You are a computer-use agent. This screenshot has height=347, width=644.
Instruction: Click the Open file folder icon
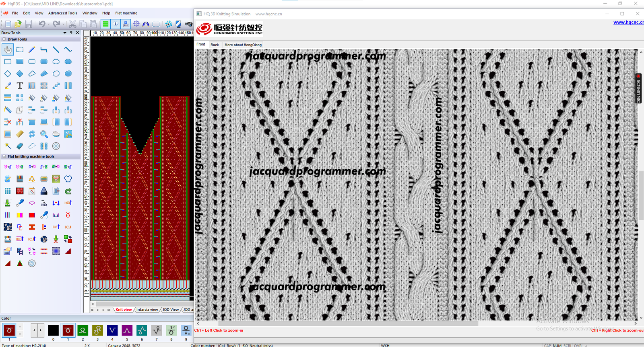(18, 24)
